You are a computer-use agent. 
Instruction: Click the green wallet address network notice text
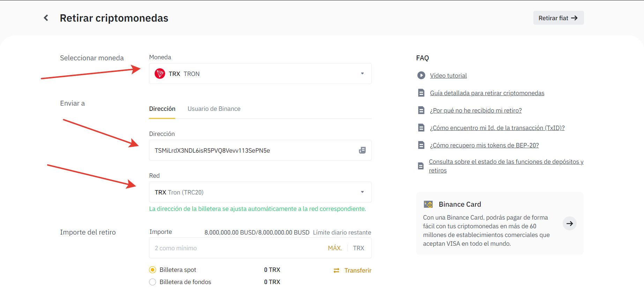pos(258,209)
